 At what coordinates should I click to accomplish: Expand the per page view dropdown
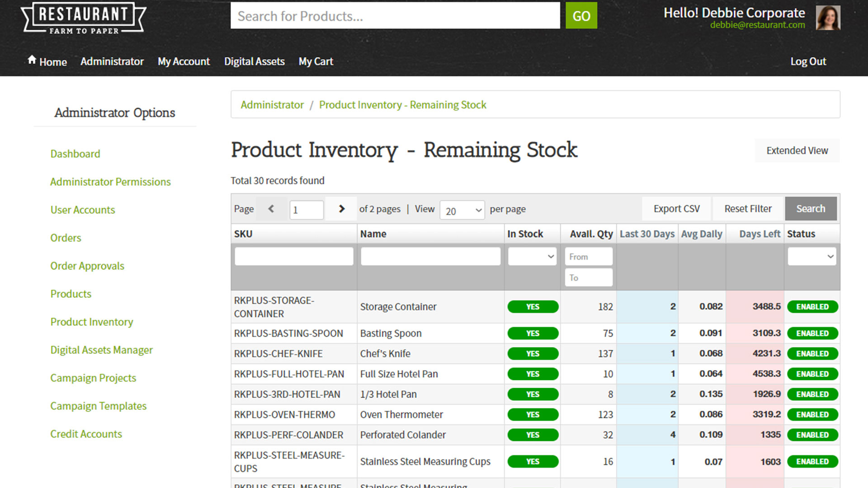[462, 211]
